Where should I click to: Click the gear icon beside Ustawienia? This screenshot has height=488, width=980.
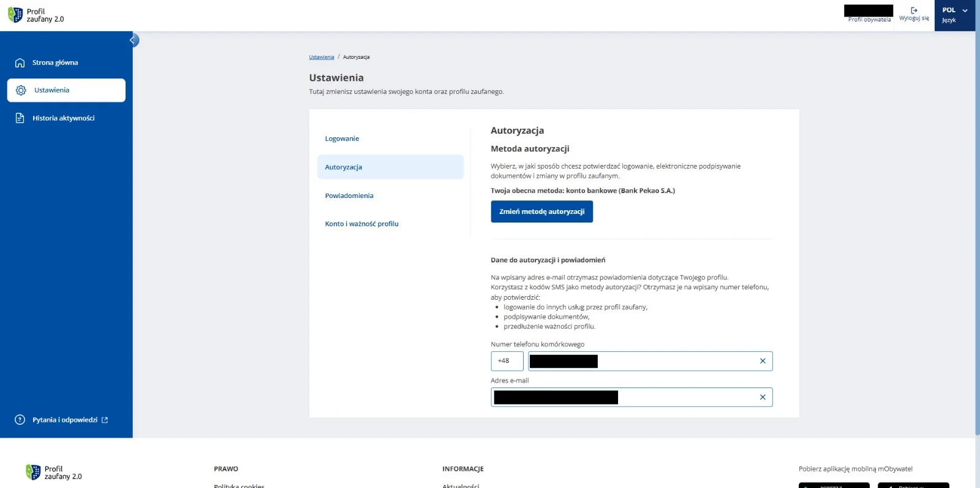pyautogui.click(x=21, y=90)
